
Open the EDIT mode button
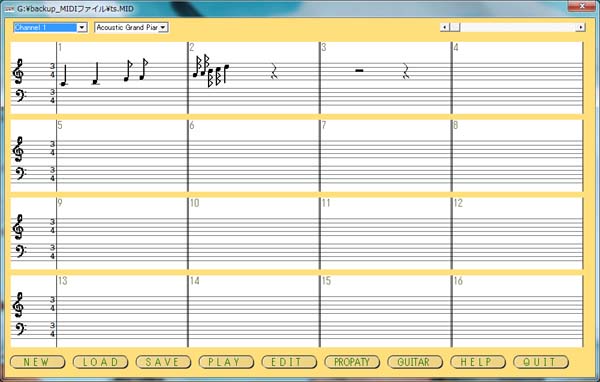[289, 362]
